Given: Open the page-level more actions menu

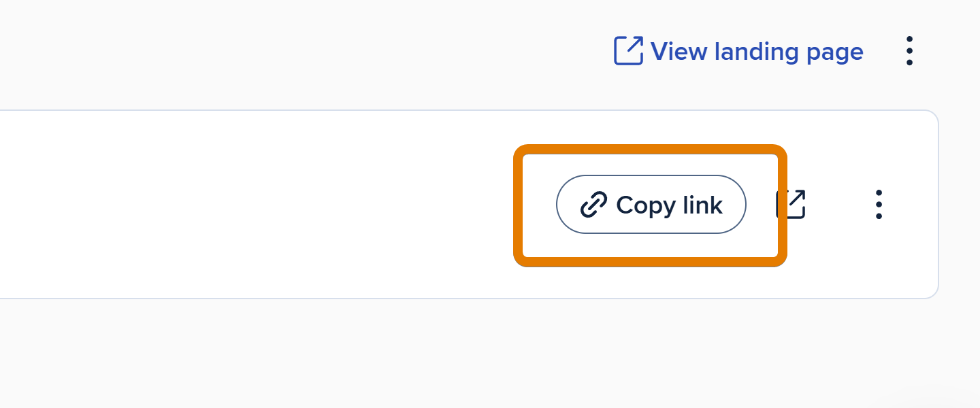Looking at the screenshot, I should click(x=909, y=51).
